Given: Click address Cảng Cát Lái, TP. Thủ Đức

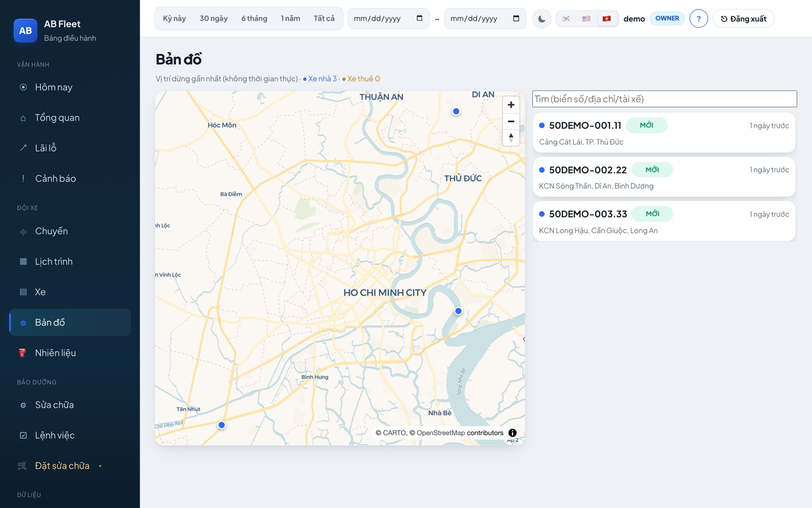Looking at the screenshot, I should pyautogui.click(x=581, y=142).
